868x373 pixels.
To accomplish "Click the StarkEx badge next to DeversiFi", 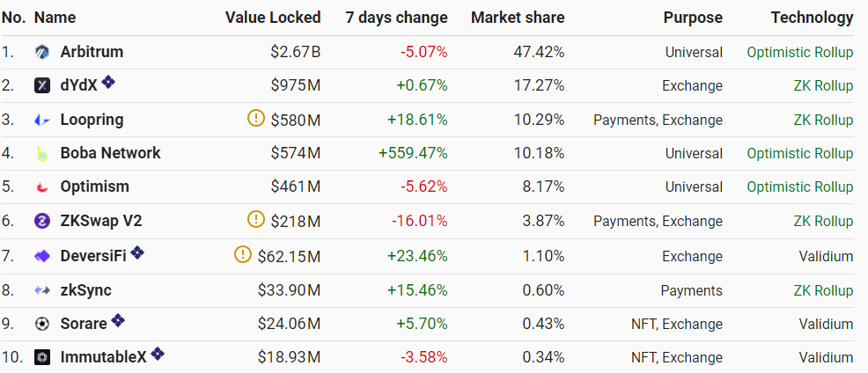I will [x=138, y=252].
